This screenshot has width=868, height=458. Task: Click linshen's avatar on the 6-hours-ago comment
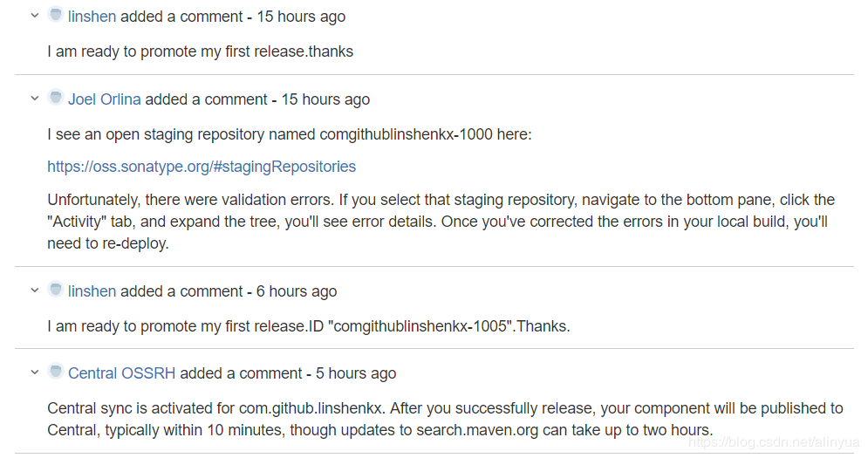point(56,290)
